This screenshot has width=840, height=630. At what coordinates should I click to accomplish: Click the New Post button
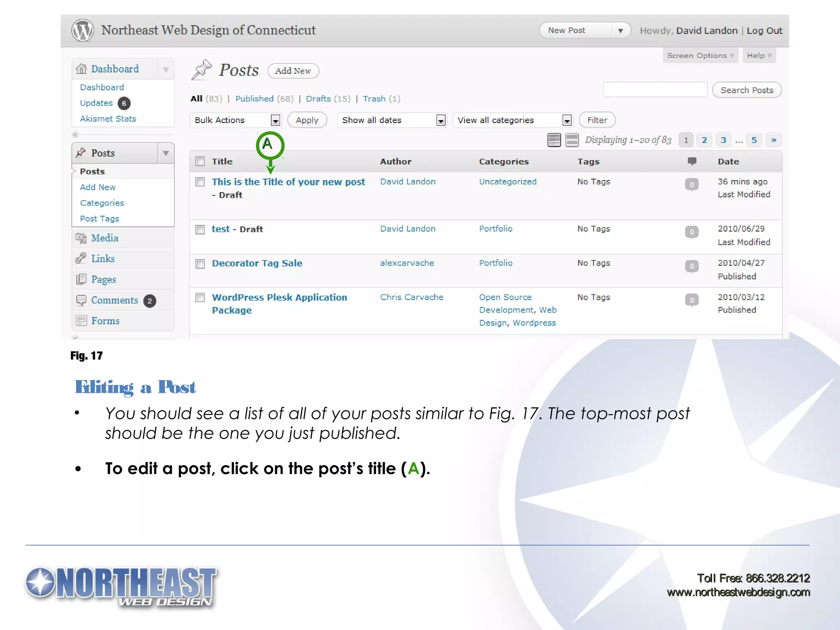coord(576,31)
